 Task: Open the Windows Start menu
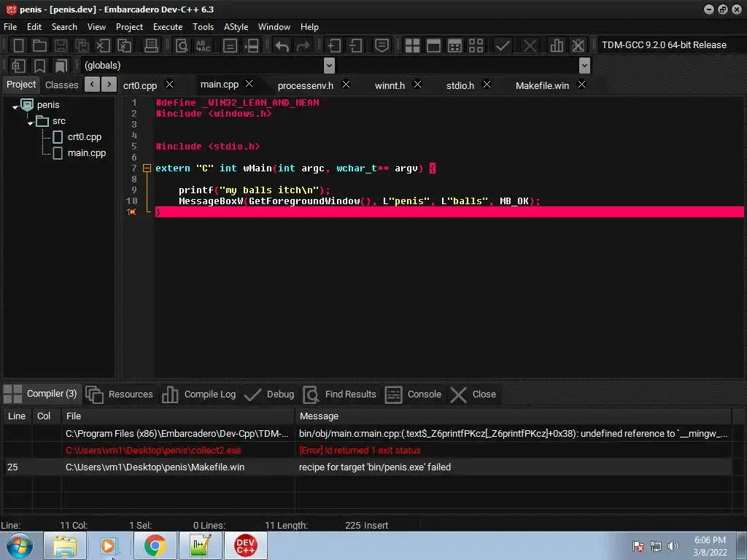(x=19, y=545)
